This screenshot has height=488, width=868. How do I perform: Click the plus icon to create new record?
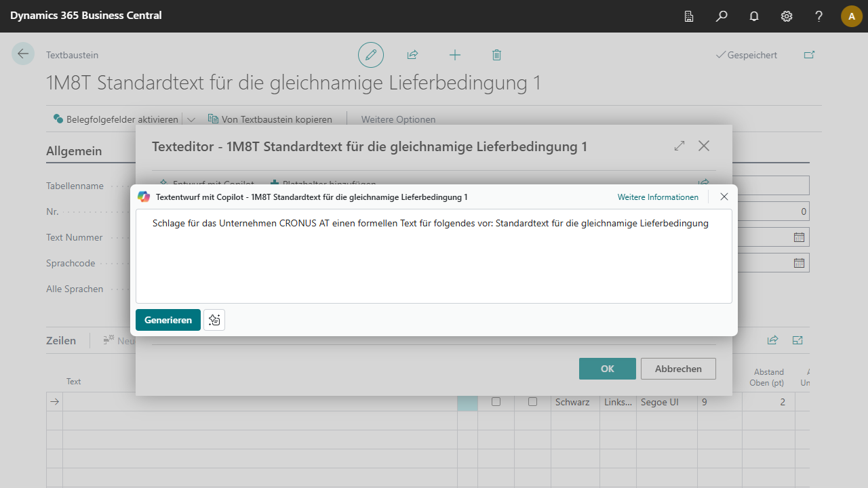click(x=455, y=55)
